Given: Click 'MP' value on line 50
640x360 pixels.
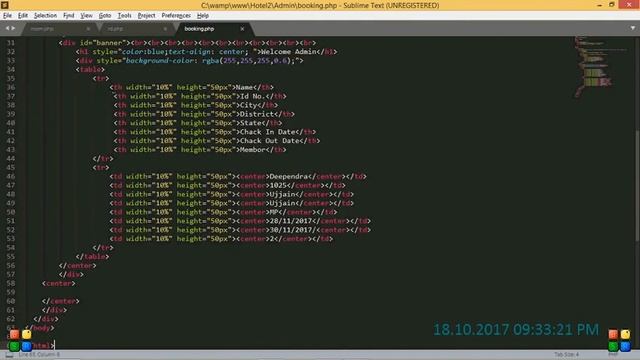Looking at the screenshot, I should 274,212.
